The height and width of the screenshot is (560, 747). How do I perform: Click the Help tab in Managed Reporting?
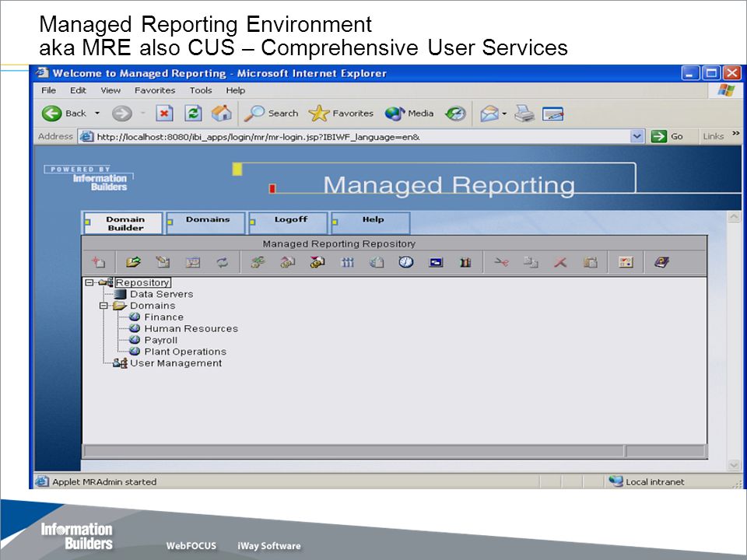[x=370, y=223]
